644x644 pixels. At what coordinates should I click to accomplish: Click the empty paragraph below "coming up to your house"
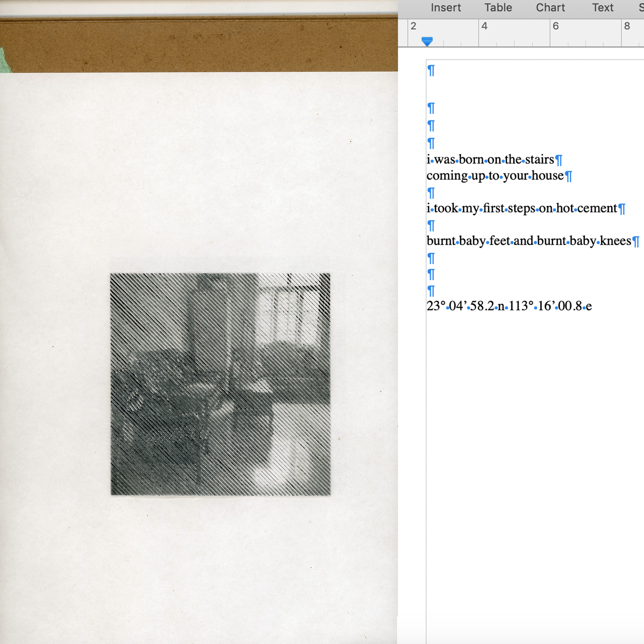pyautogui.click(x=431, y=193)
